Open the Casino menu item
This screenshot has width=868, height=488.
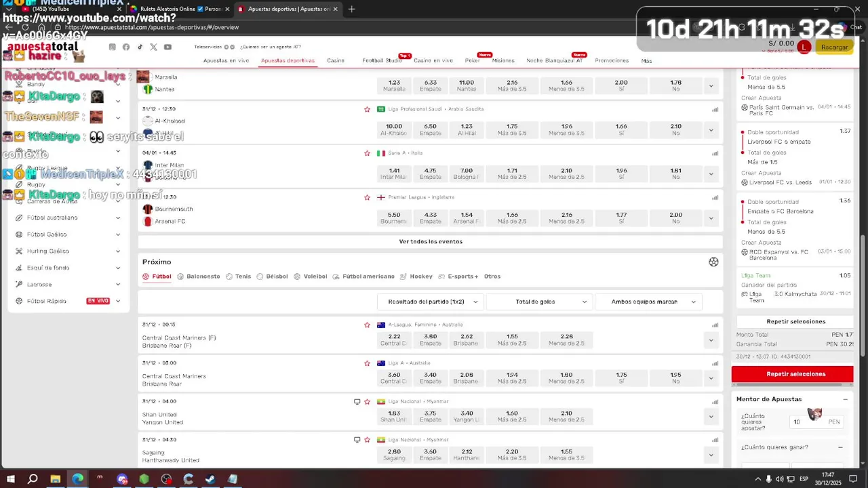pyautogui.click(x=336, y=61)
